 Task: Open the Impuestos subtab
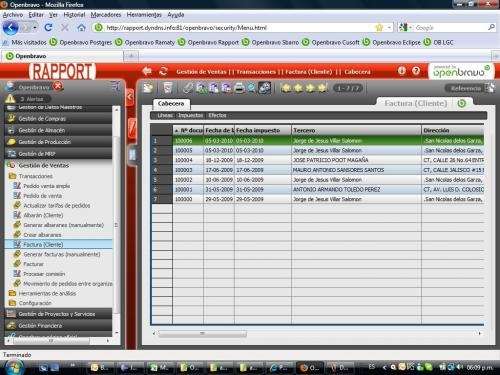[x=190, y=115]
